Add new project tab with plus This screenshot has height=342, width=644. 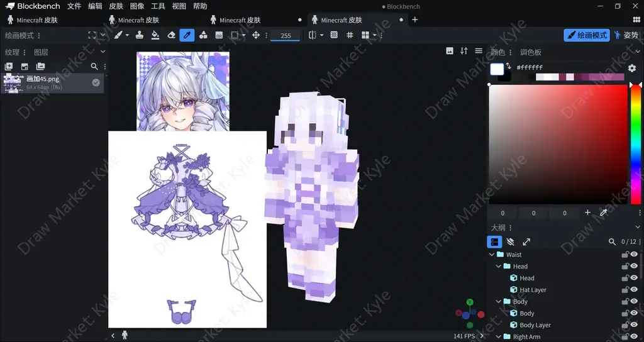[x=415, y=19]
